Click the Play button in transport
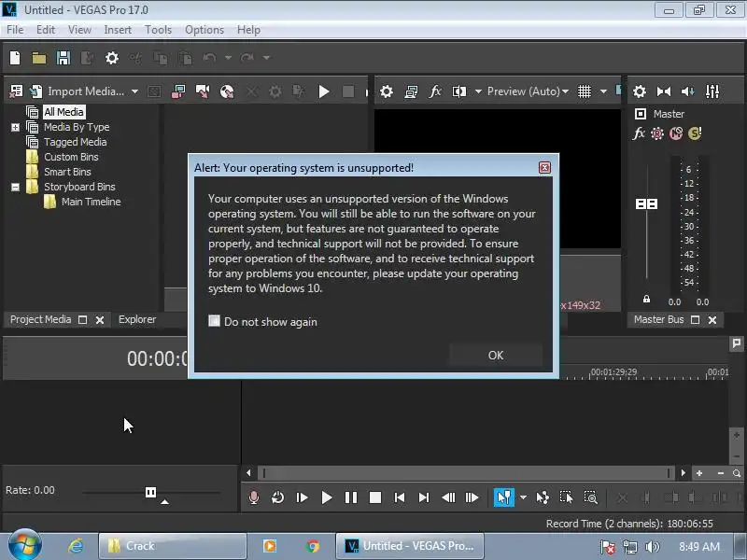 click(x=326, y=498)
